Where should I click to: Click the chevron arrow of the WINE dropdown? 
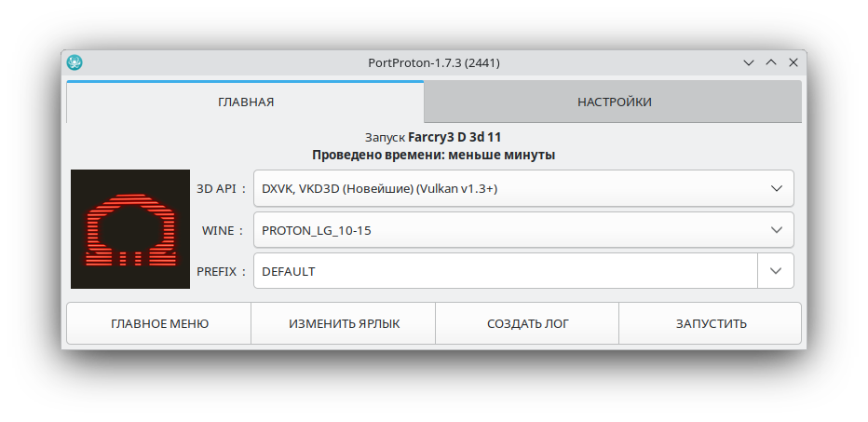click(777, 230)
